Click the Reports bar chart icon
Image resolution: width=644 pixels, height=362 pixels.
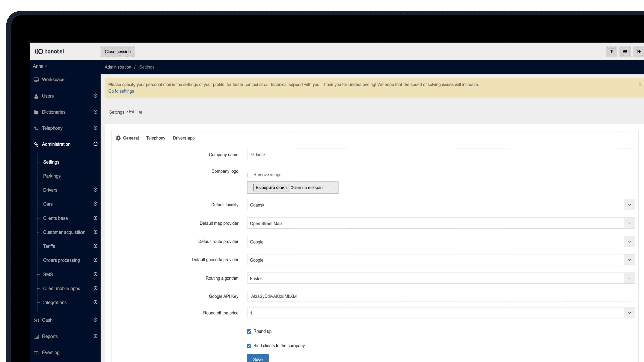point(36,337)
